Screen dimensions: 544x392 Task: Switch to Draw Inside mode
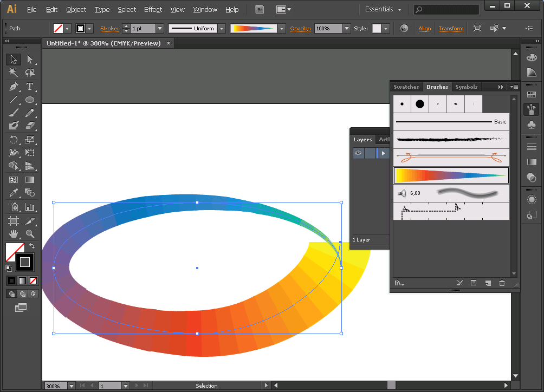(x=33, y=294)
